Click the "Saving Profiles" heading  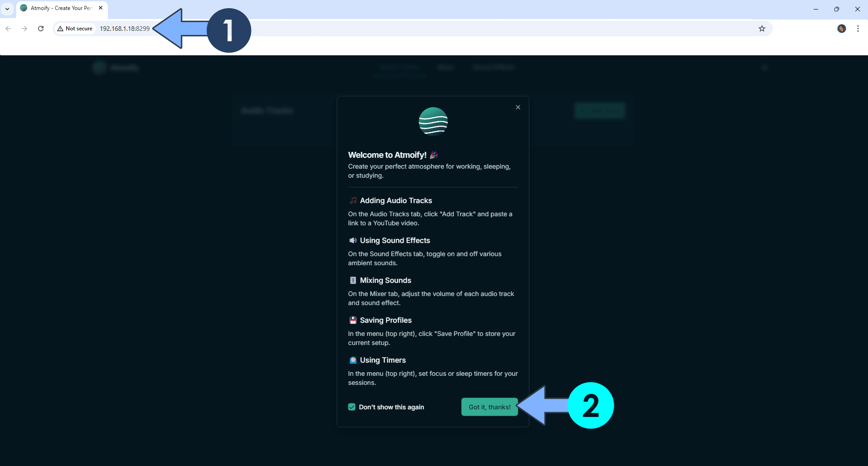coord(386,320)
